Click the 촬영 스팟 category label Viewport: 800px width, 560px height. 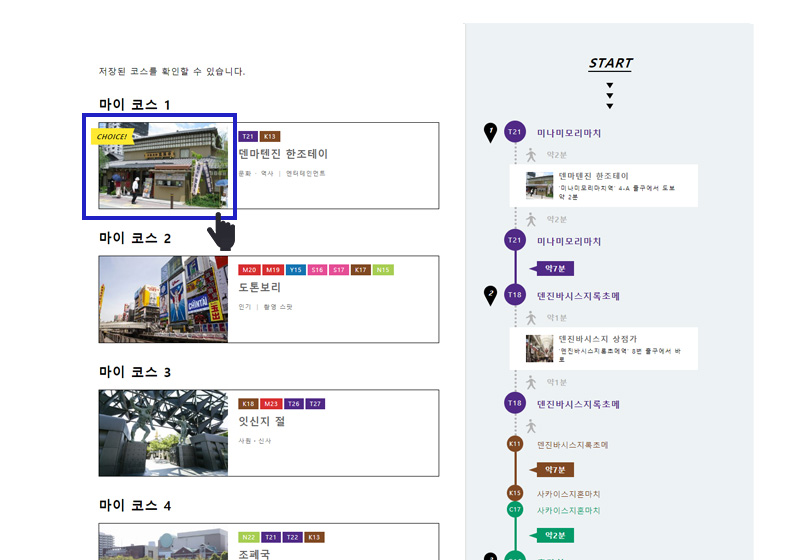pos(278,307)
